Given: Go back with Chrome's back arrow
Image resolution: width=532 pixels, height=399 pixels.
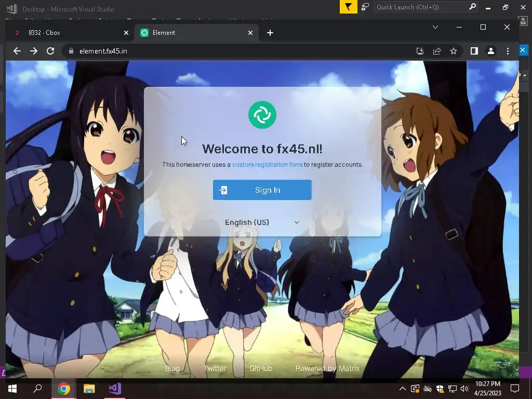Looking at the screenshot, I should (x=17, y=51).
